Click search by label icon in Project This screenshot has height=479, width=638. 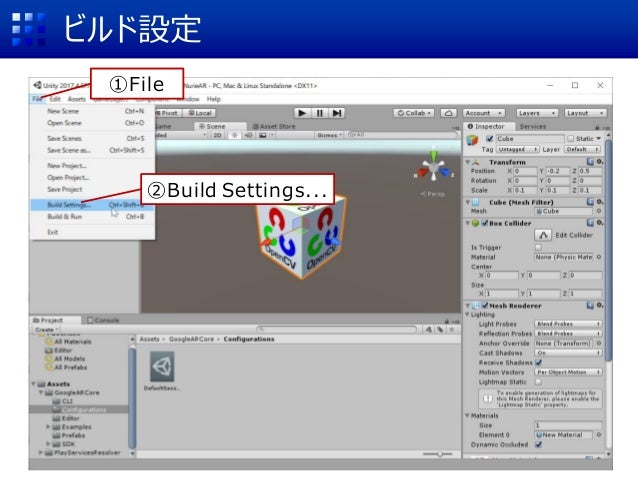[x=440, y=329]
